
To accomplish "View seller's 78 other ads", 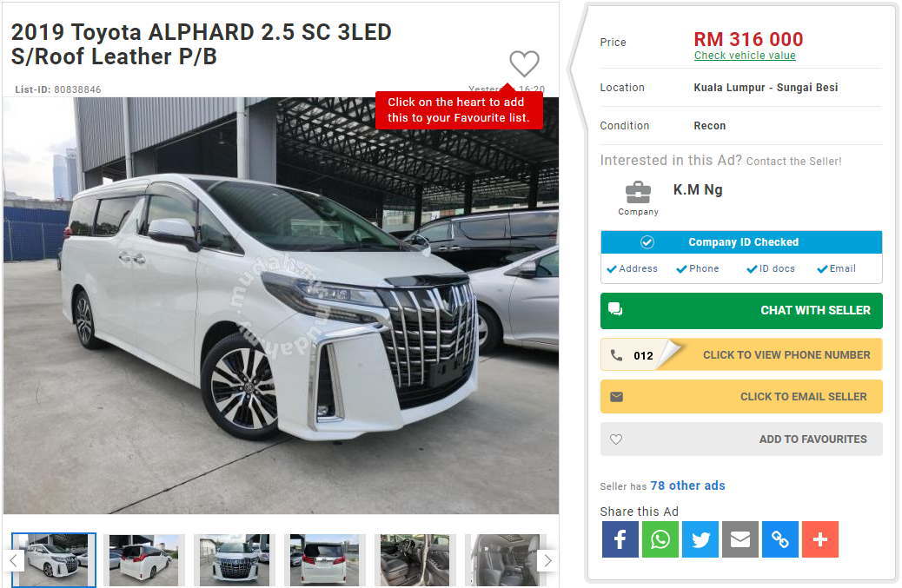I will tap(687, 486).
